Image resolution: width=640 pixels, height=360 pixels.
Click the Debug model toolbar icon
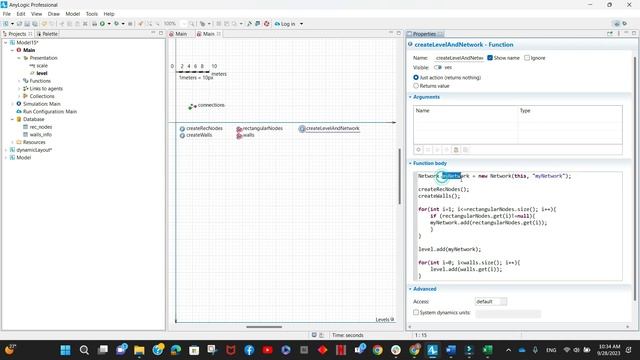click(117, 24)
